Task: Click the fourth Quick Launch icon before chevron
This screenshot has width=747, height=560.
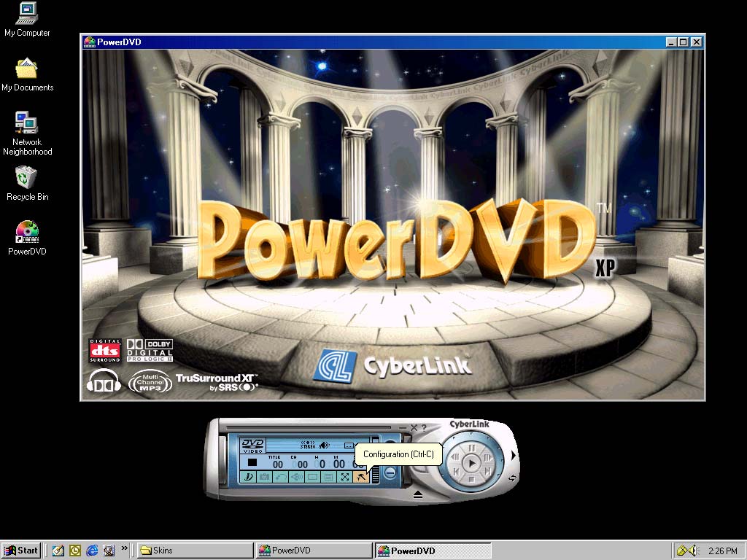Action: (109, 551)
